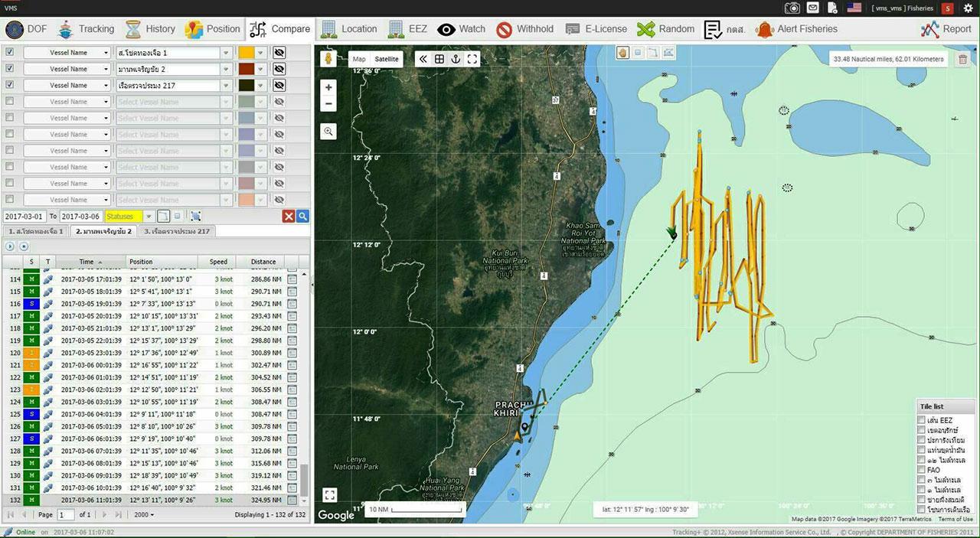This screenshot has height=538, width=980.
Task: Select the hand pan tool on map
Action: tap(623, 53)
